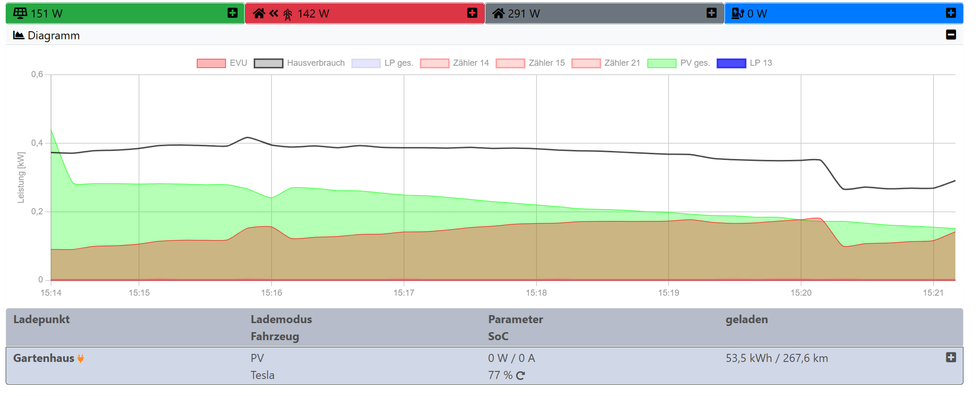Click the Ladepunkt column header
The image size is (980, 396).
42,319
